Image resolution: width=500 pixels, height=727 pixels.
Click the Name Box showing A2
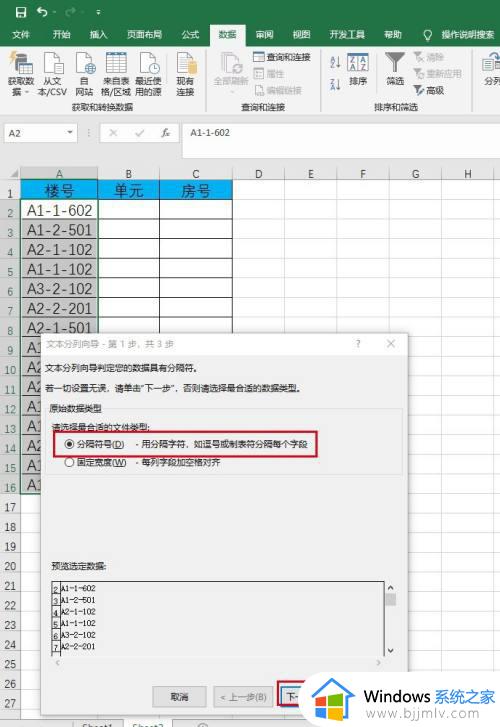coord(33,134)
